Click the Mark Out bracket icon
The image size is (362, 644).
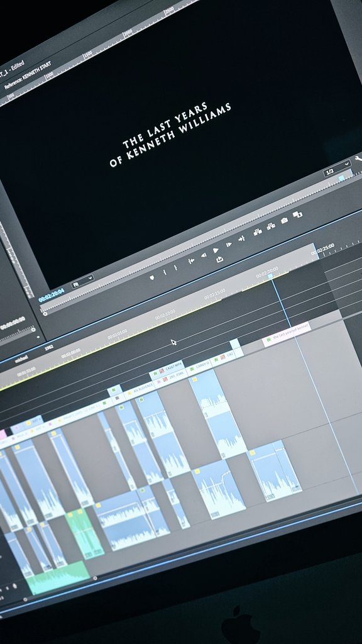(x=176, y=268)
